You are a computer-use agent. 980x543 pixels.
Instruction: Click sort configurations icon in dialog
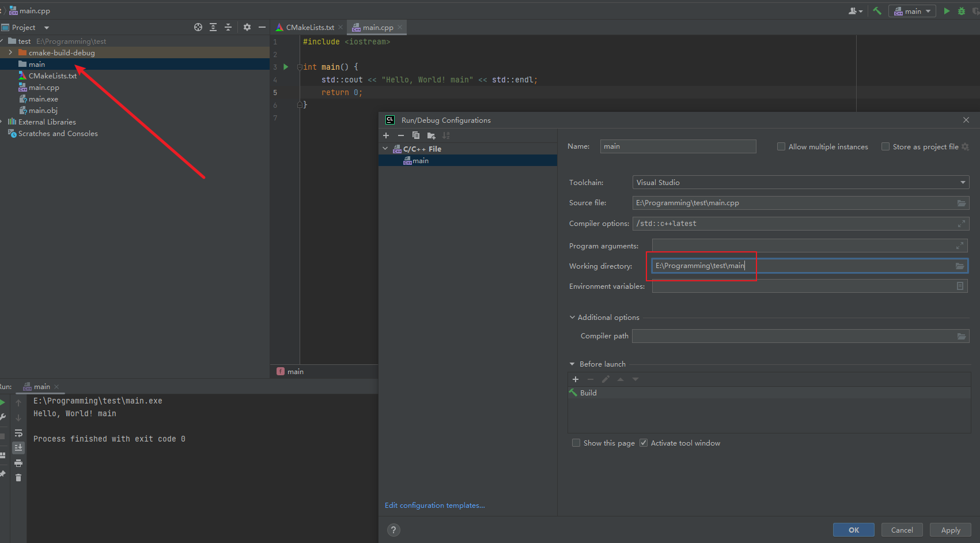(x=446, y=135)
